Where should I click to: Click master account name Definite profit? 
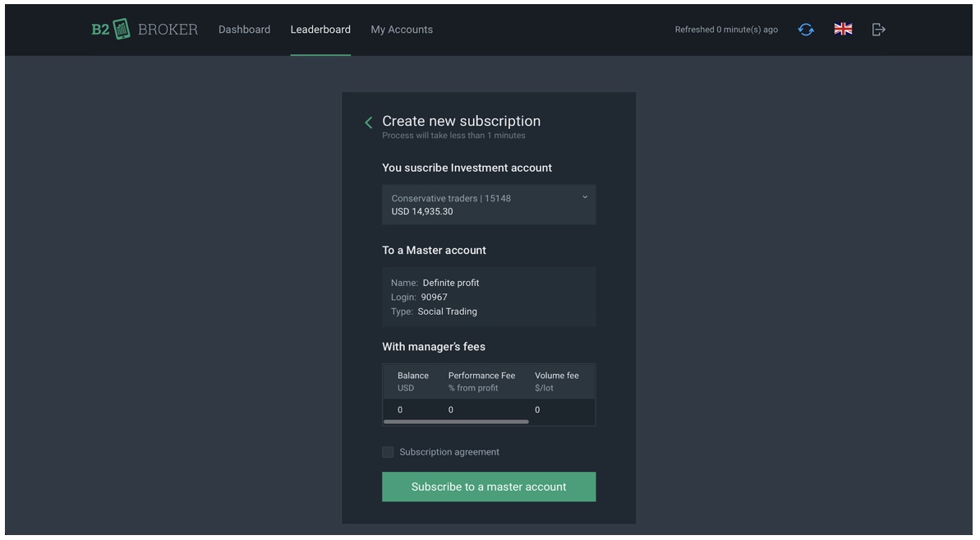pyautogui.click(x=450, y=283)
